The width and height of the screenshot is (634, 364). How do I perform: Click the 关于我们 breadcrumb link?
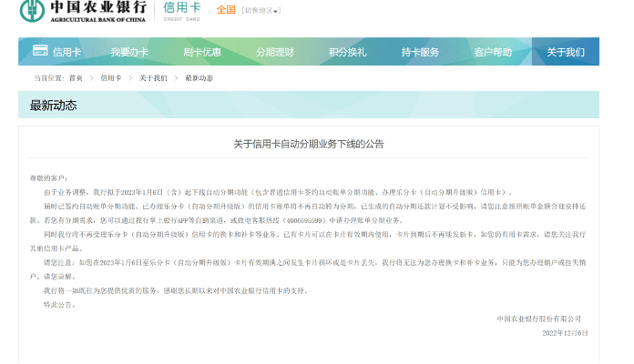[x=153, y=78]
